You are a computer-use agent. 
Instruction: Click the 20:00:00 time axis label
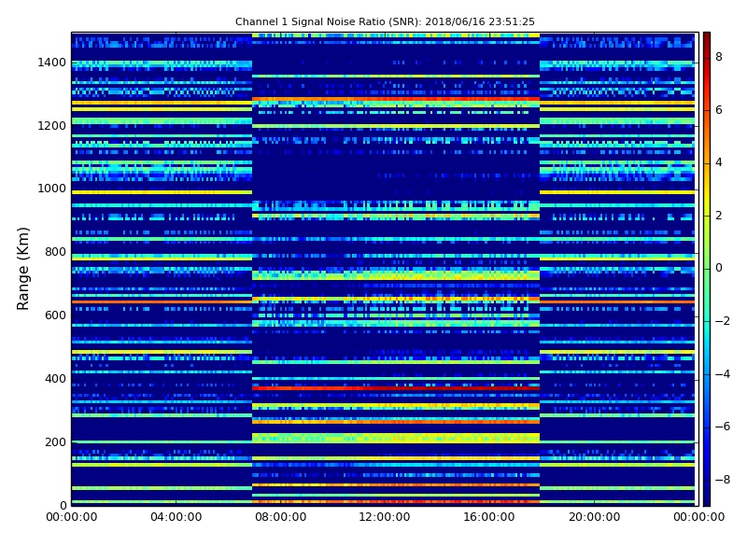click(x=594, y=517)
